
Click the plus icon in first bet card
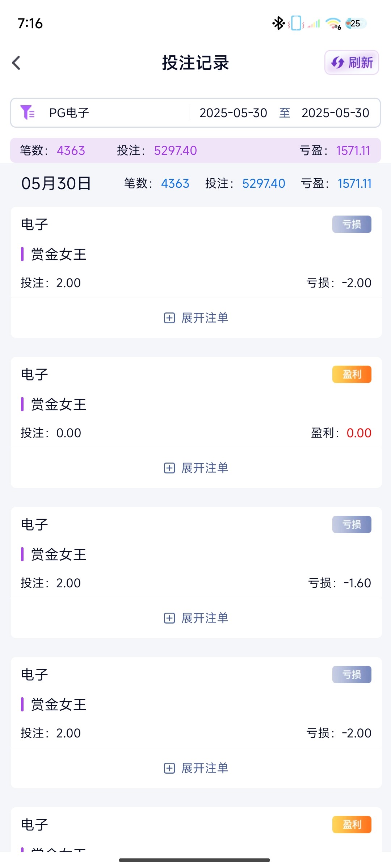click(x=169, y=318)
